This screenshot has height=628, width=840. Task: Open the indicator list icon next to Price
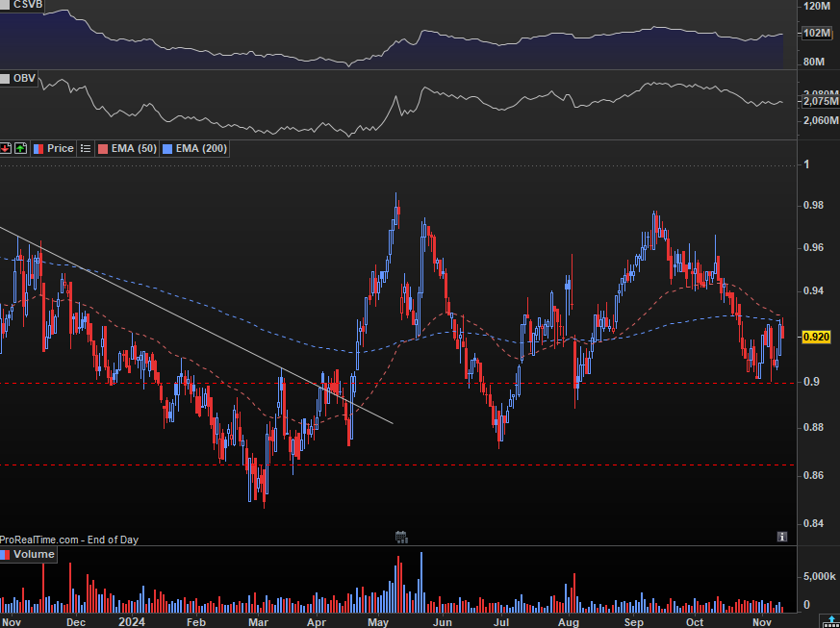click(87, 148)
